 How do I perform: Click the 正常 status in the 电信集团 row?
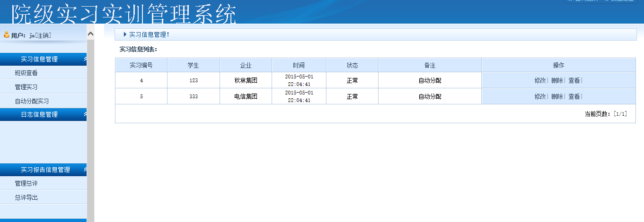click(353, 97)
